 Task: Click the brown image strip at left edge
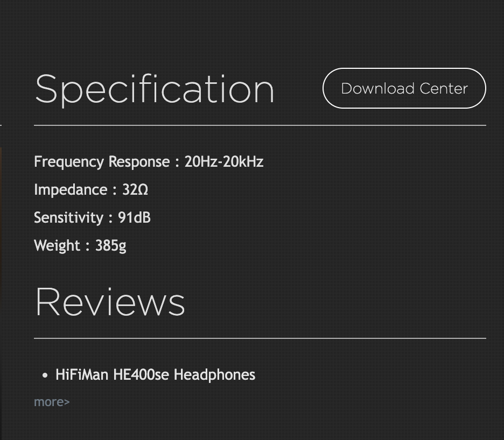click(1, 215)
